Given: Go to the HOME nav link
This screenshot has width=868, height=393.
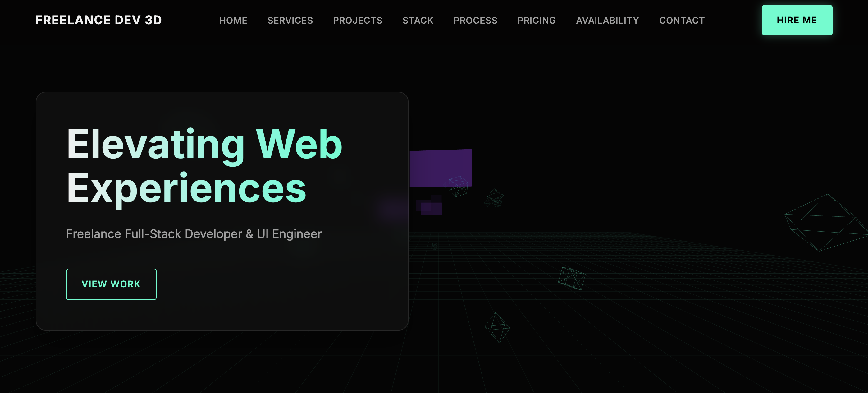Looking at the screenshot, I should 233,20.
